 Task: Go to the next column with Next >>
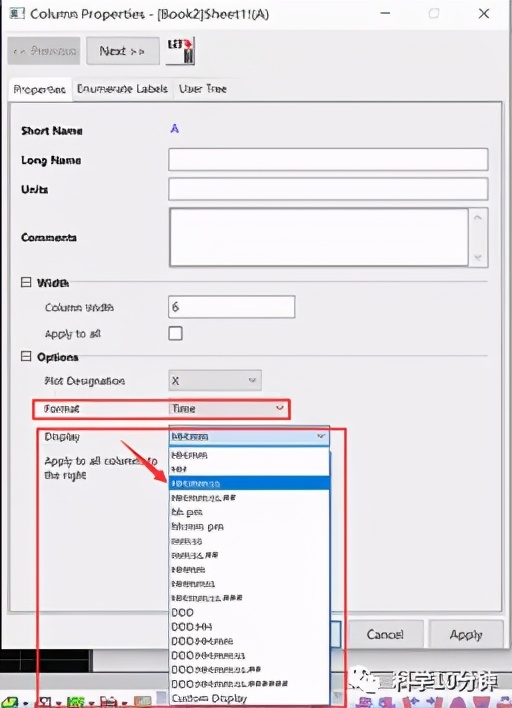pyautogui.click(x=122, y=51)
